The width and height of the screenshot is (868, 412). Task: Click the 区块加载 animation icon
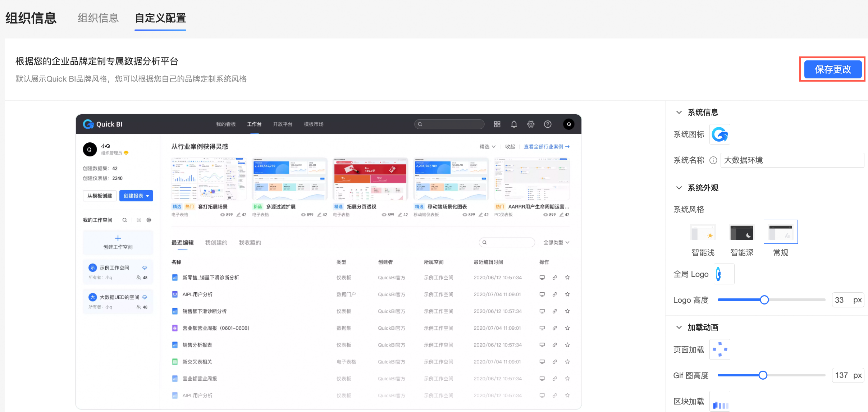(x=720, y=401)
